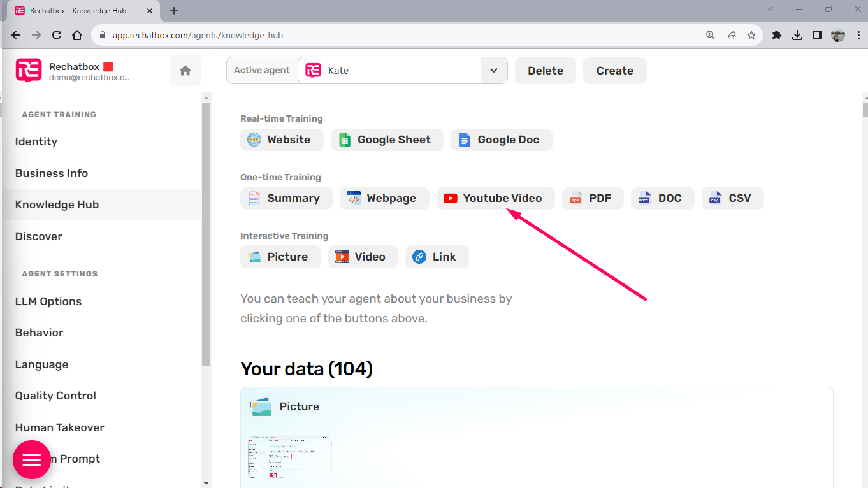
Task: Add a Video for interactive training
Action: tap(363, 257)
